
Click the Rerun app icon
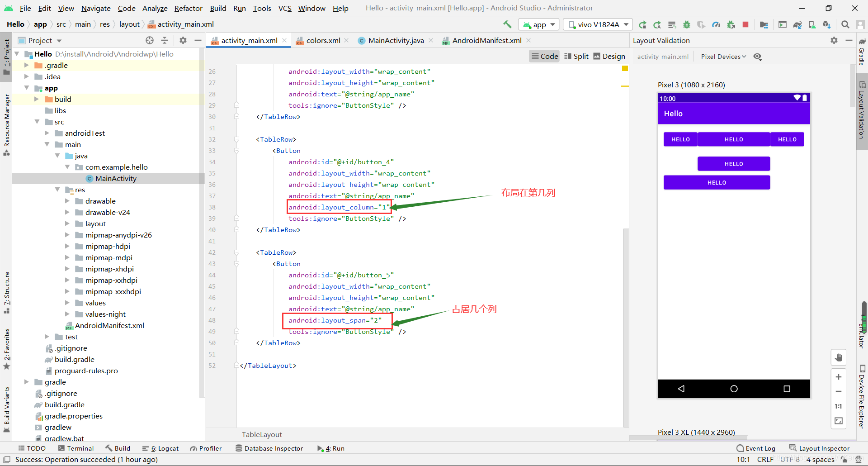(x=642, y=24)
